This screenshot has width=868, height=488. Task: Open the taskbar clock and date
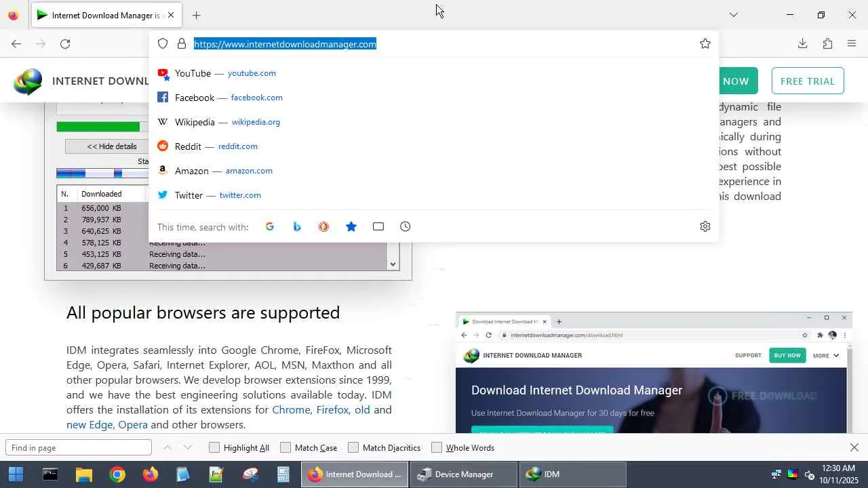tap(838, 474)
